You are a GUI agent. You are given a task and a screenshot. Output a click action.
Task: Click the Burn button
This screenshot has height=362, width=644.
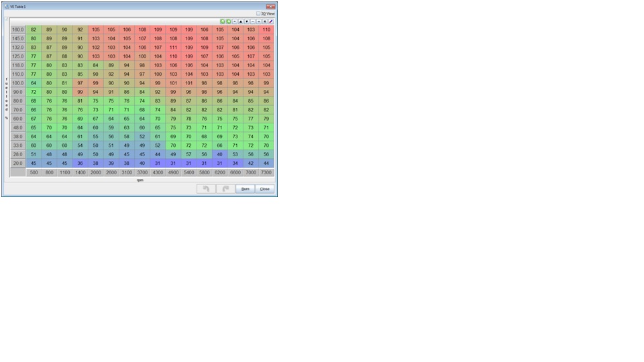pyautogui.click(x=246, y=189)
